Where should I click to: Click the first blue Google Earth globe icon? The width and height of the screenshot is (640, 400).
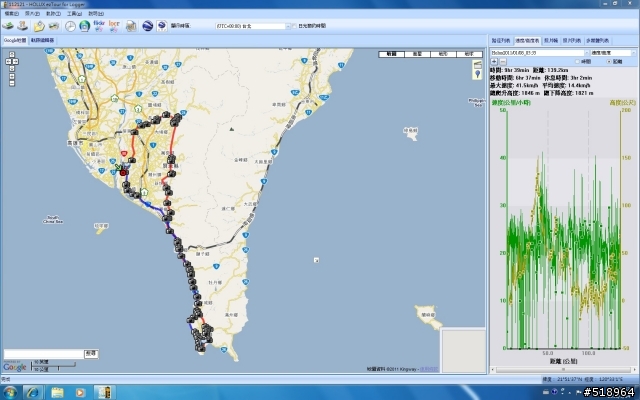(147, 26)
